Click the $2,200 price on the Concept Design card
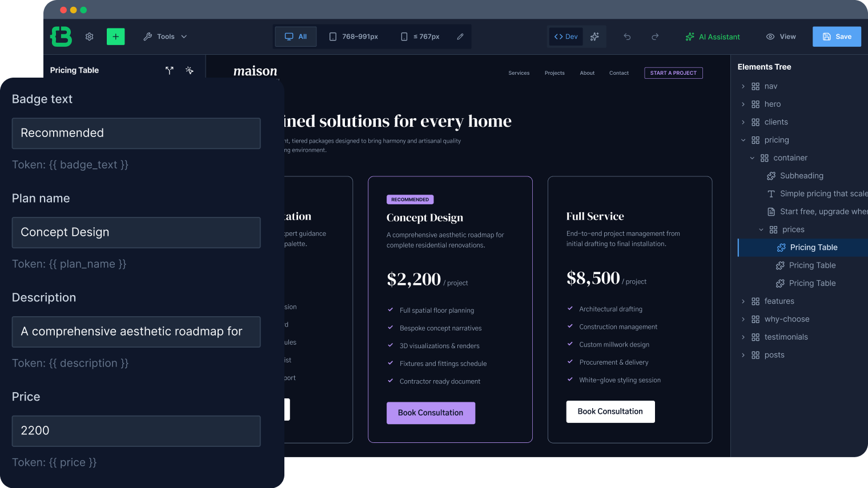The height and width of the screenshot is (488, 868). coord(414,279)
